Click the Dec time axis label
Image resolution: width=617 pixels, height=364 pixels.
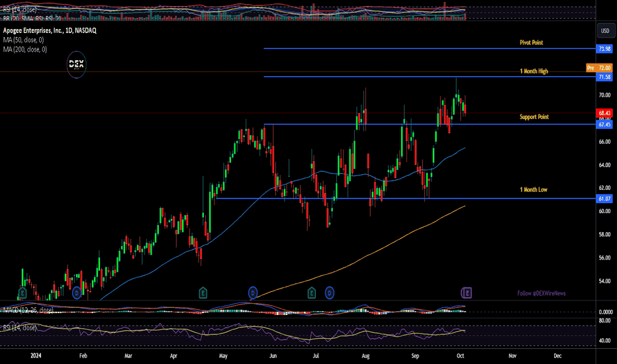click(557, 356)
